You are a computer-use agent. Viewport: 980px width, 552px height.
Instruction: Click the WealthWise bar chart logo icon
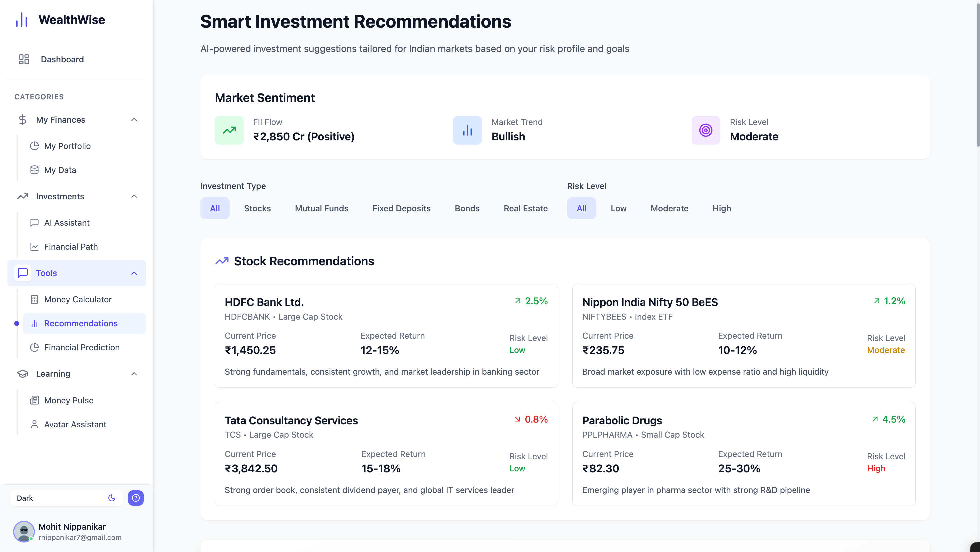point(22,20)
